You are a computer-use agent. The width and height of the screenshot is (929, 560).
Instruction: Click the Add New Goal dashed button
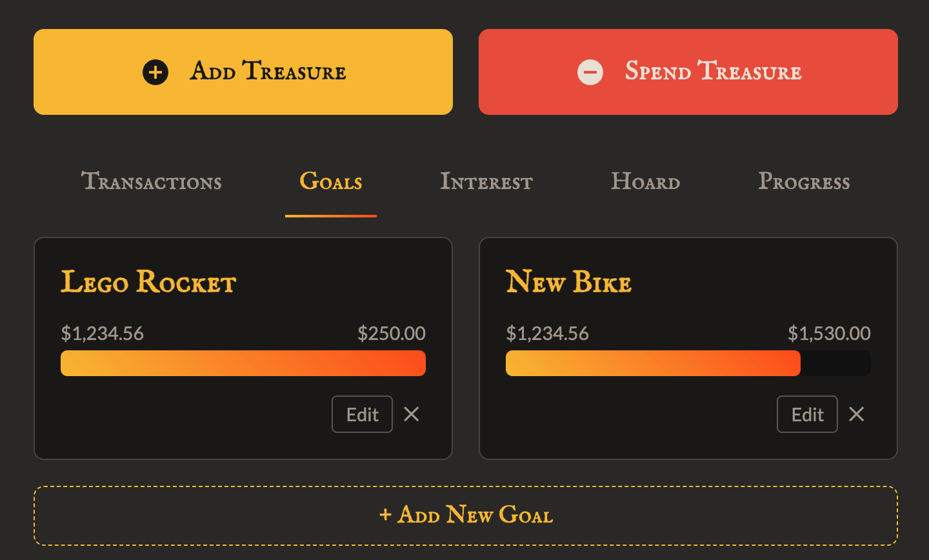tap(464, 515)
